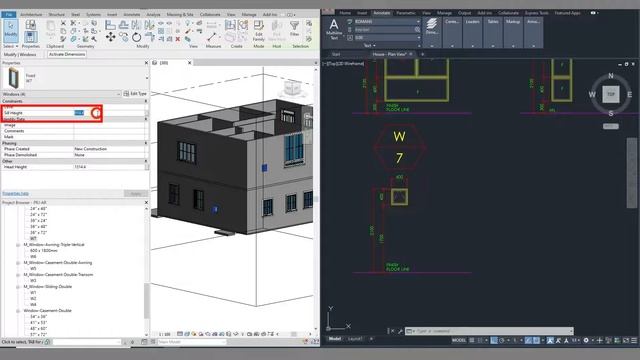Click the Markup panel button in AutoCAD
The width and height of the screenshot is (640, 360).
(x=513, y=32)
